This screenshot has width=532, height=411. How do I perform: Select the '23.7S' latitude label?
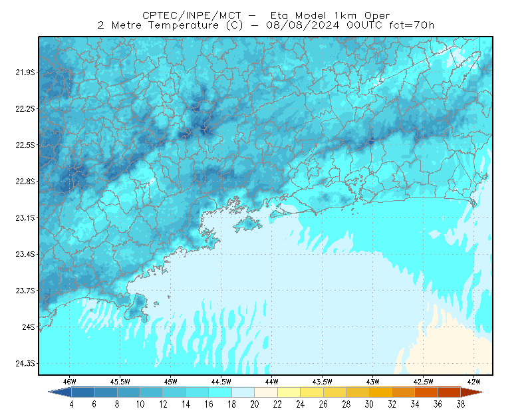[25, 291]
